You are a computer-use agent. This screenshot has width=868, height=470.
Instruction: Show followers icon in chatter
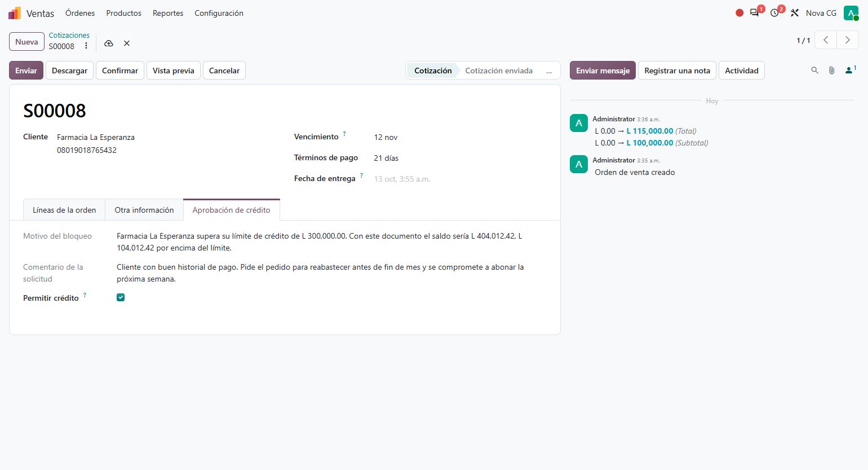850,71
